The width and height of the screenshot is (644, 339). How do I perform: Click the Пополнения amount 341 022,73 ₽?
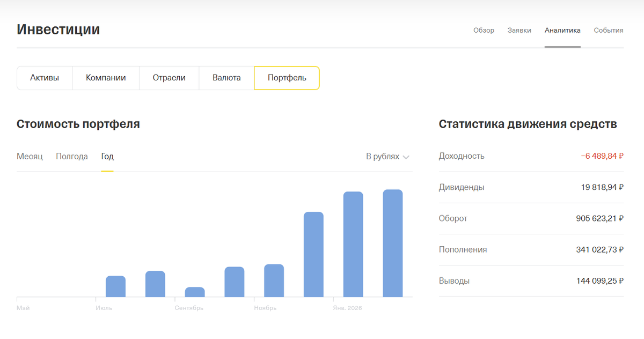pyautogui.click(x=599, y=249)
